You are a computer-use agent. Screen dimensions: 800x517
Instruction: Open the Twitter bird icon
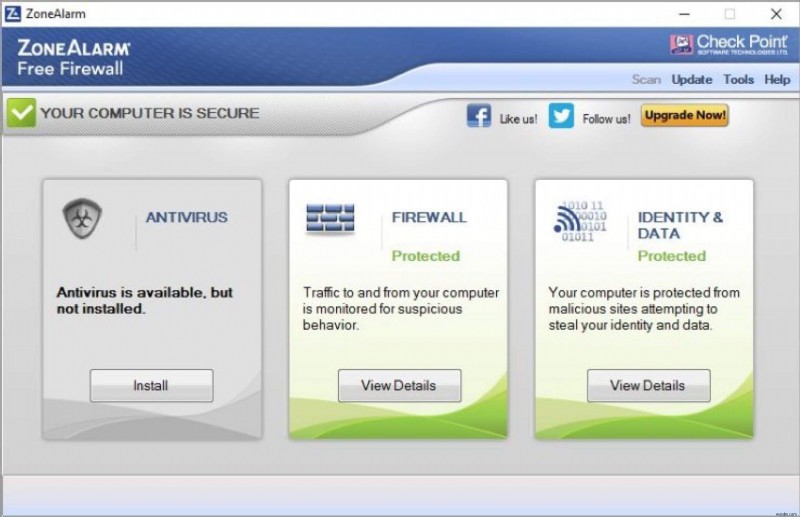(x=561, y=116)
